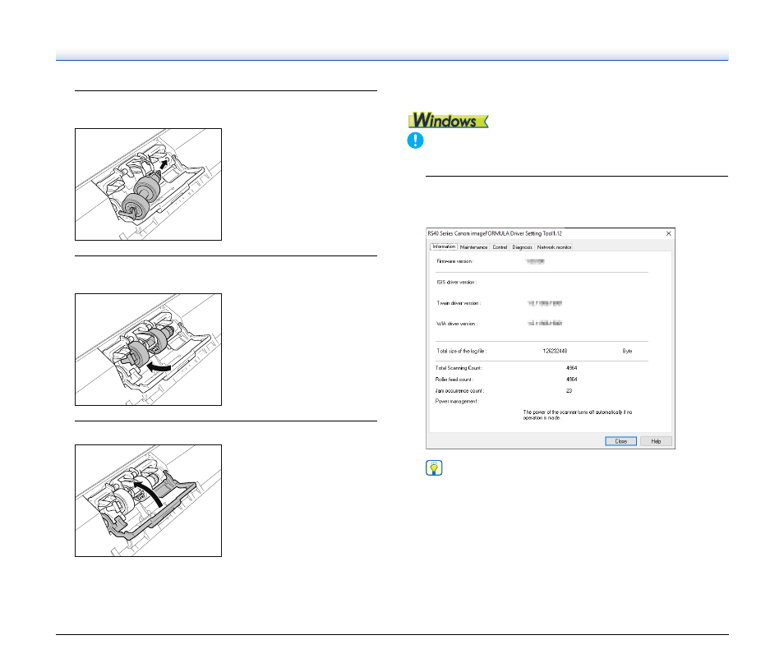Click the lightbulb Hint icon

(434, 469)
